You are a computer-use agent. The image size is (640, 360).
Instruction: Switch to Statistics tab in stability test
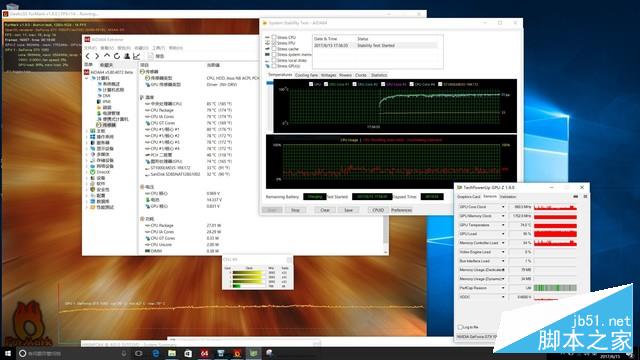pyautogui.click(x=379, y=75)
